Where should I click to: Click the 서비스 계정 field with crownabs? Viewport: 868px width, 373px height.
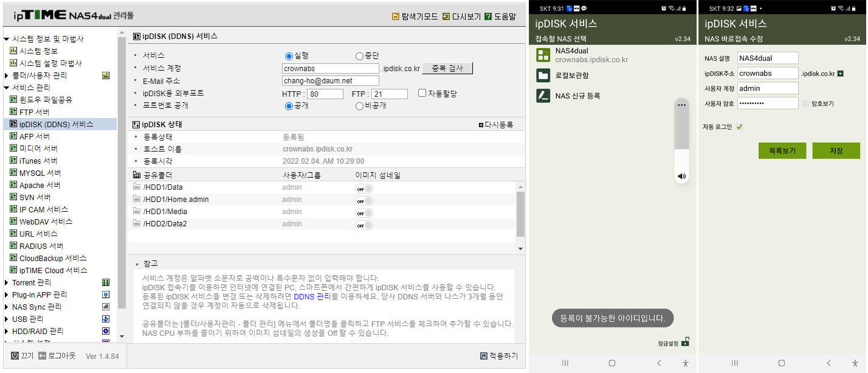pyautogui.click(x=331, y=69)
